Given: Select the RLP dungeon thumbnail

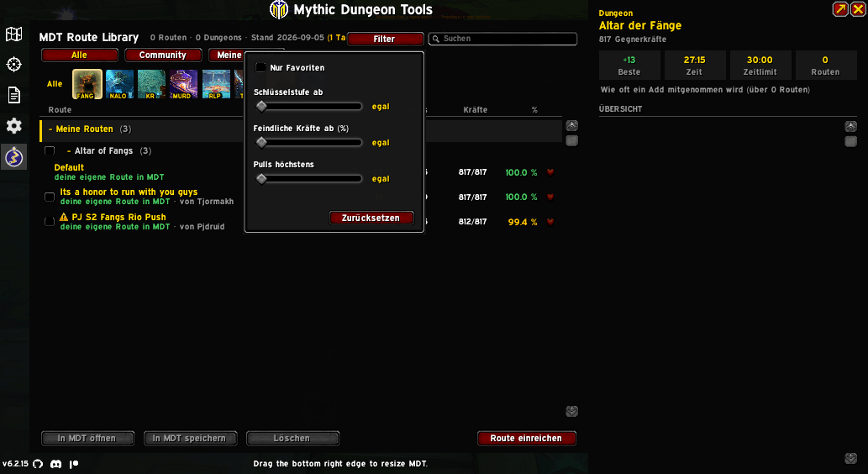Looking at the screenshot, I should [x=217, y=84].
